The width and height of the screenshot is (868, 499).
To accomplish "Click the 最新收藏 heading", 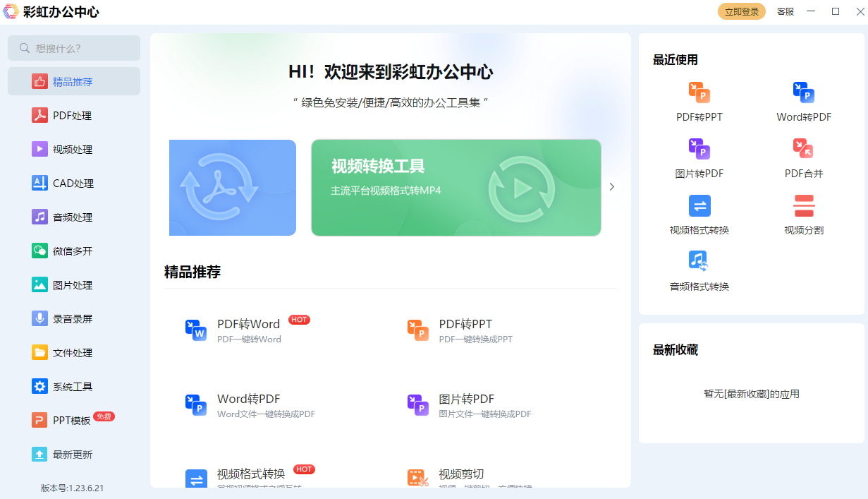I will tap(676, 350).
